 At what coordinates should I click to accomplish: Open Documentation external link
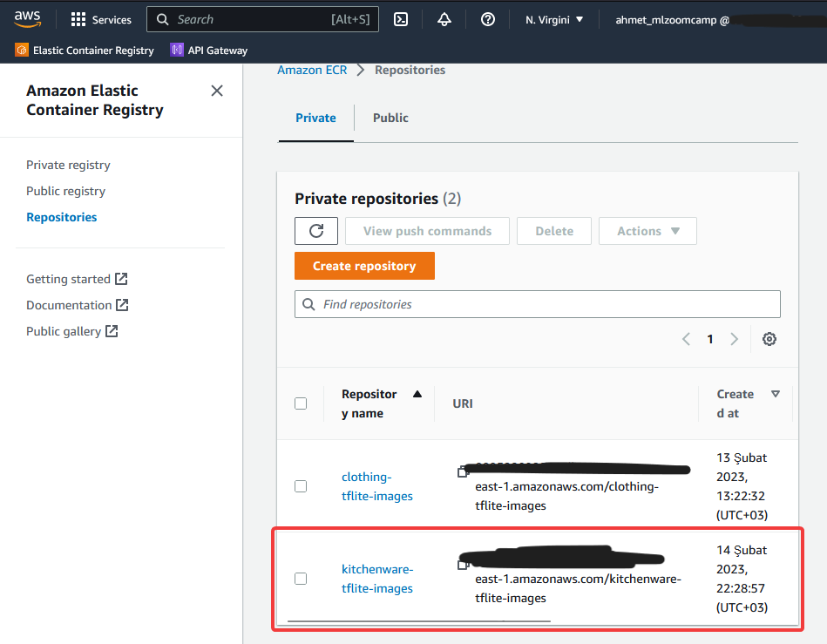(78, 305)
